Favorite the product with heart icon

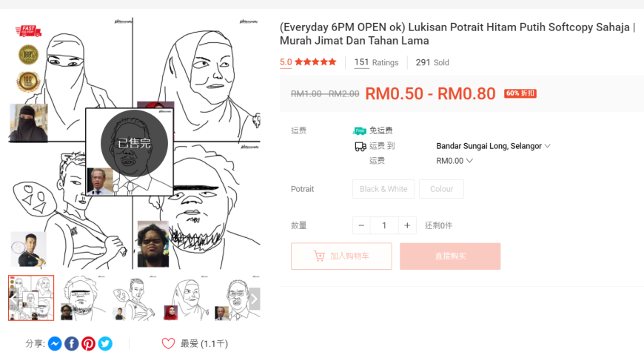coord(168,343)
